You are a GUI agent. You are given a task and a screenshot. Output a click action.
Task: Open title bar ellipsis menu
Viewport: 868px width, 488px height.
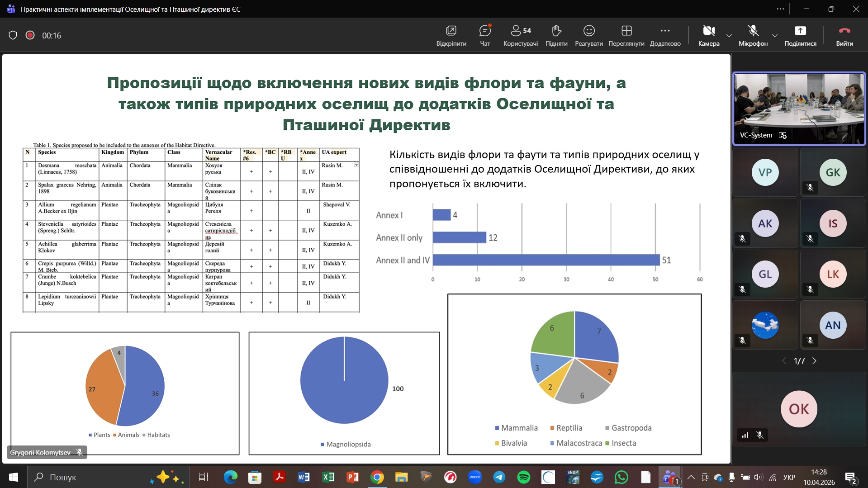pyautogui.click(x=780, y=9)
